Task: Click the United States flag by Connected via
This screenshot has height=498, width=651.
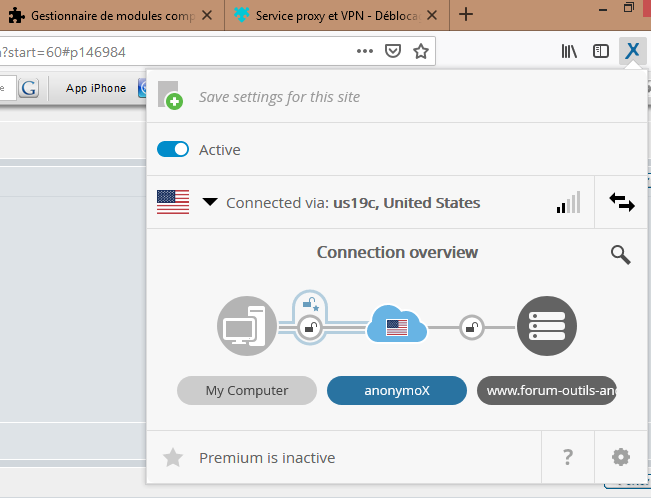Action: 173,202
